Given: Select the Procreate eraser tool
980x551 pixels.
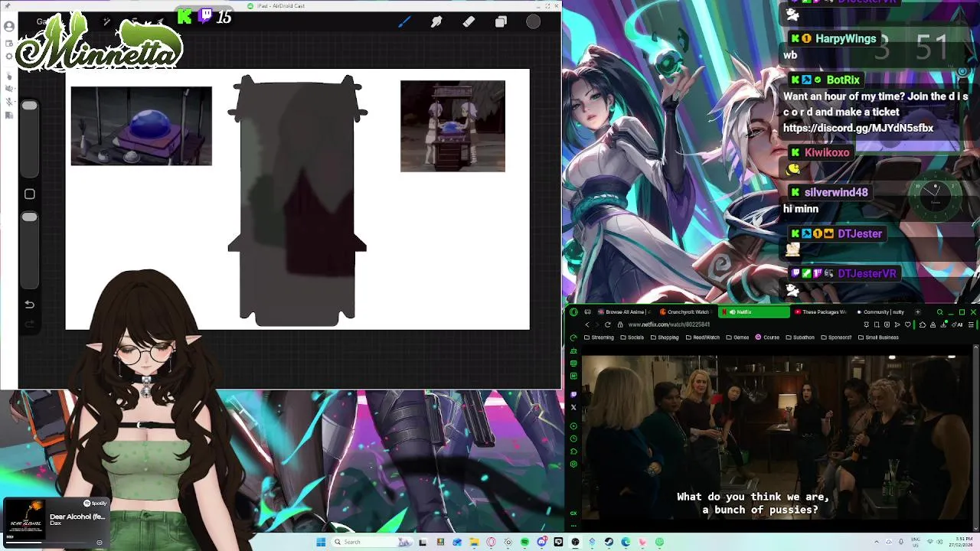Looking at the screenshot, I should [469, 21].
